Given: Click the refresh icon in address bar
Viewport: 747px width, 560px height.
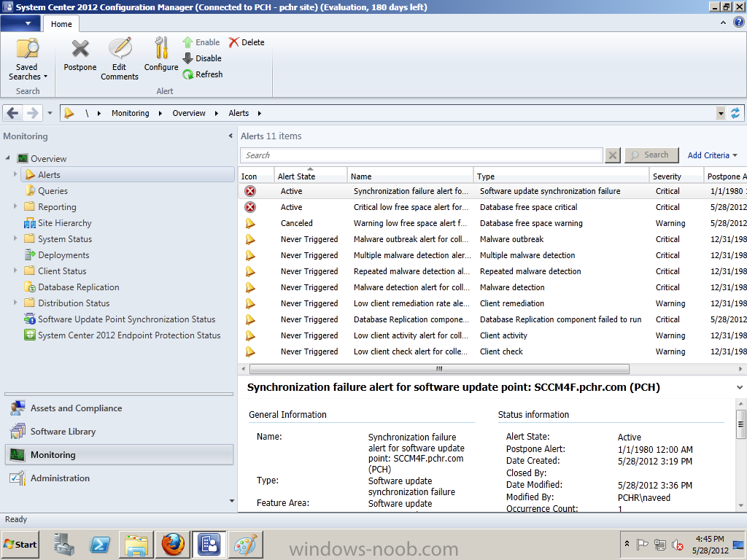Looking at the screenshot, I should [x=735, y=113].
